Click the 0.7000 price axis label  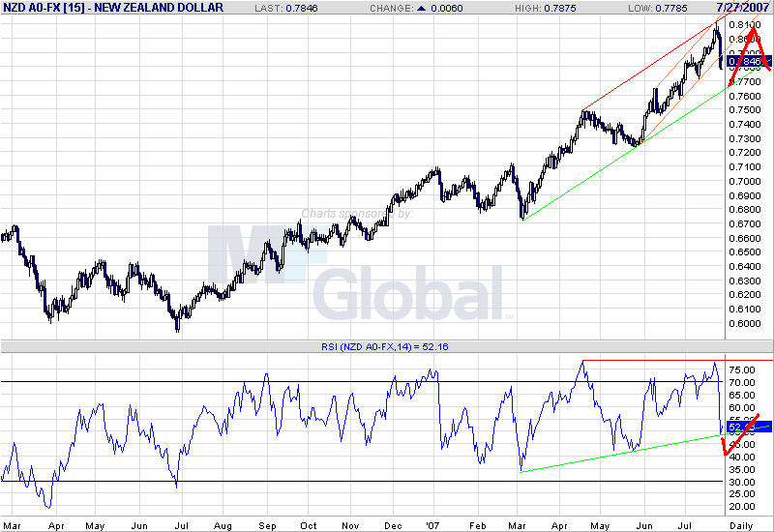[744, 181]
